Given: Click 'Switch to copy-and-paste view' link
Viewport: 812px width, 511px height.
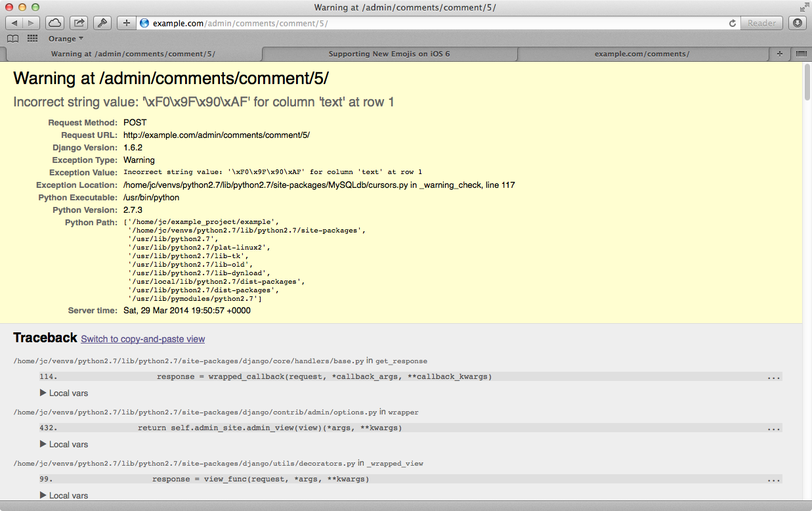Looking at the screenshot, I should (143, 339).
